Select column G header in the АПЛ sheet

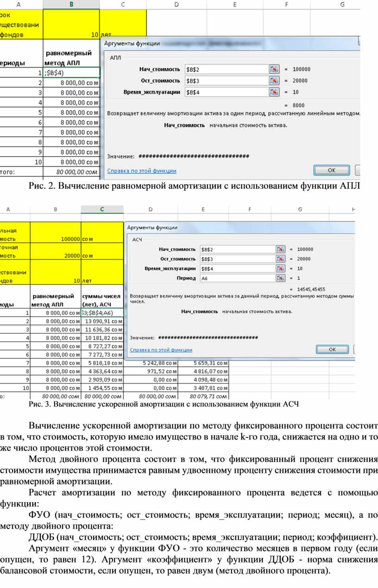[x=342, y=4]
